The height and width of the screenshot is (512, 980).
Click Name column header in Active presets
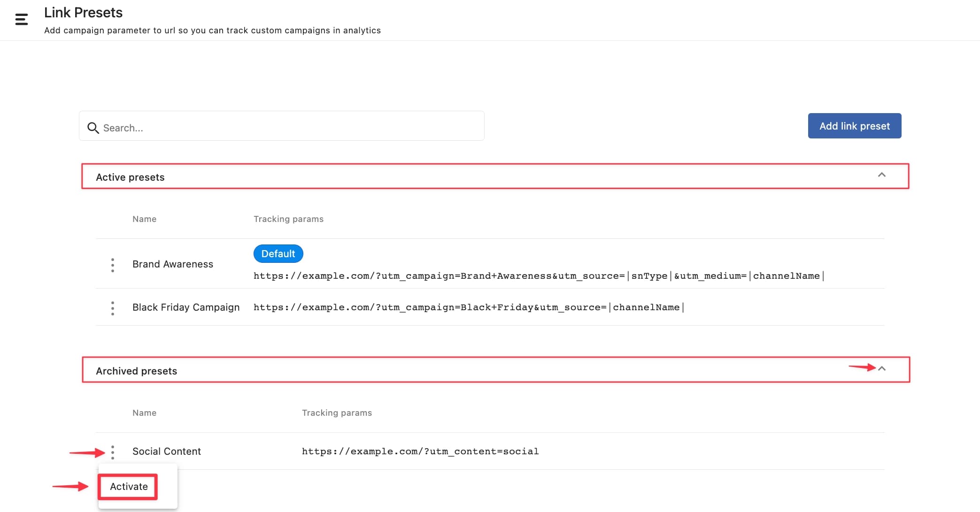point(144,219)
